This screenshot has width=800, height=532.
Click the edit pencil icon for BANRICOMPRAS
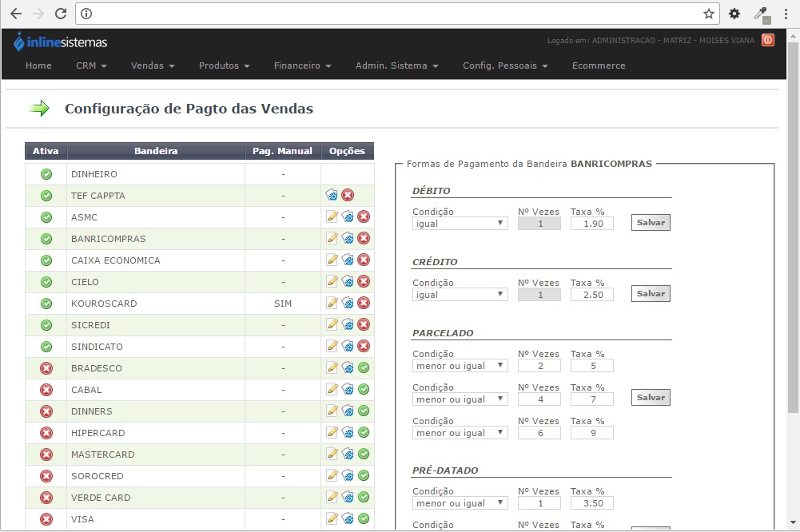332,238
